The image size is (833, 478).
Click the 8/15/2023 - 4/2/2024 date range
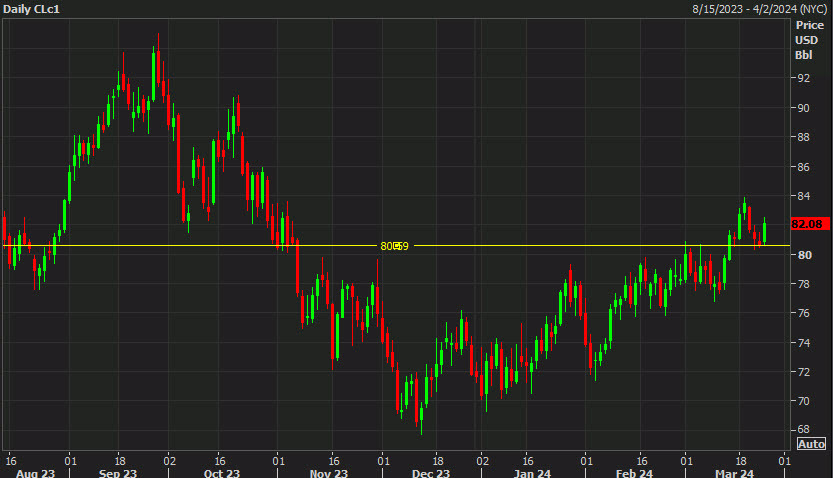(x=760, y=9)
